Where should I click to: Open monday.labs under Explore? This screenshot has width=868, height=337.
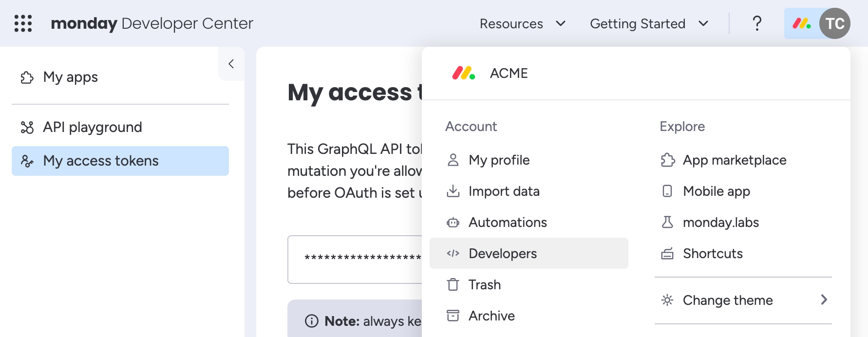tap(720, 222)
